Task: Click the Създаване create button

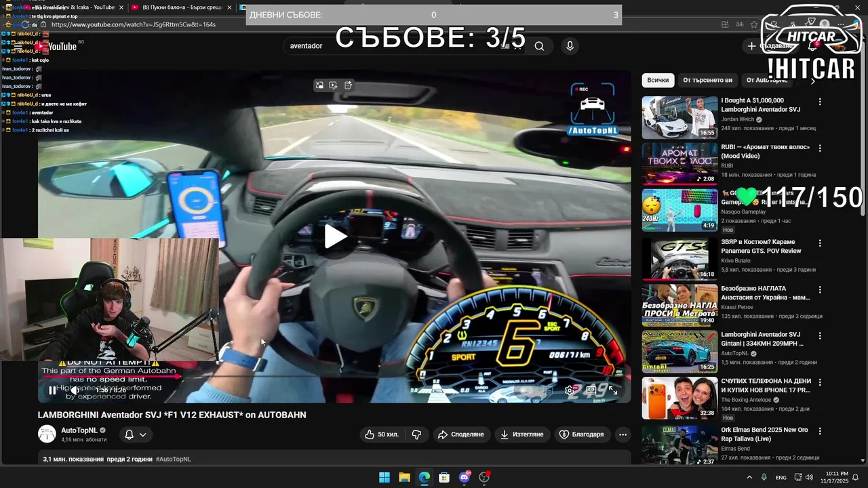Action: point(770,46)
